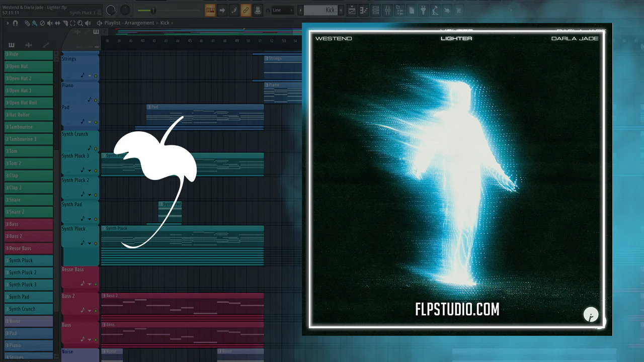The height and width of the screenshot is (362, 644).
Task: Select the Synth Crunch pattern
Action: pos(29,309)
